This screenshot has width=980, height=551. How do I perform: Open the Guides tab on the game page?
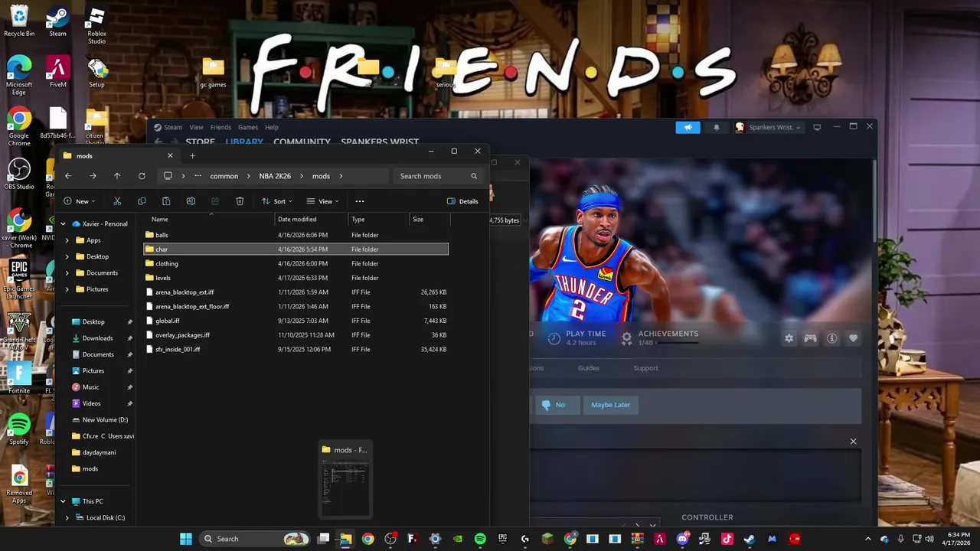click(589, 368)
